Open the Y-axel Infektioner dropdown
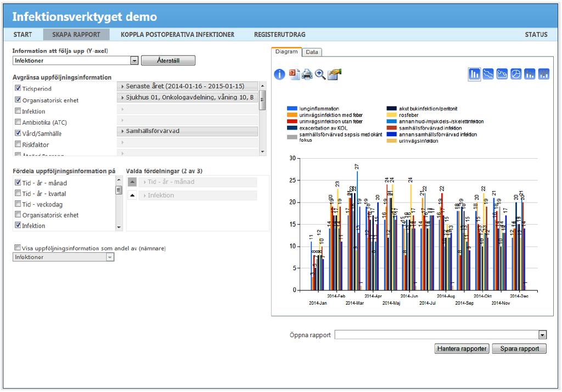The width and height of the screenshot is (562, 392). (x=134, y=60)
